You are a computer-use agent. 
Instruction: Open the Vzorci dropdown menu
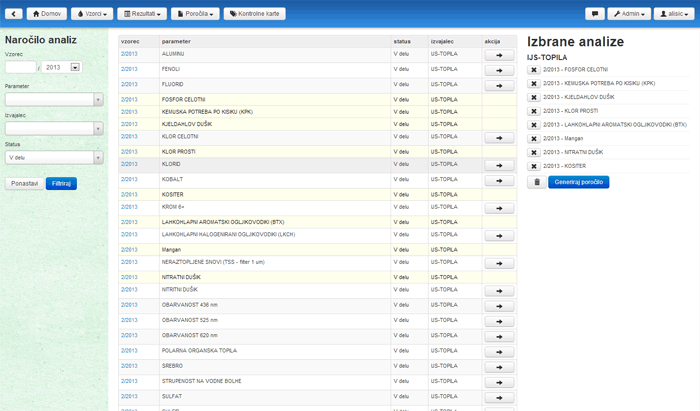(92, 14)
